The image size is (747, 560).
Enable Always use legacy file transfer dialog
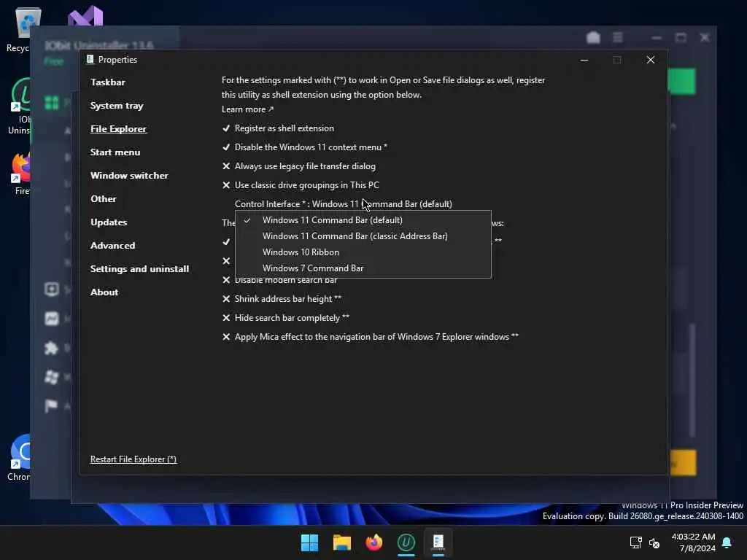click(298, 166)
